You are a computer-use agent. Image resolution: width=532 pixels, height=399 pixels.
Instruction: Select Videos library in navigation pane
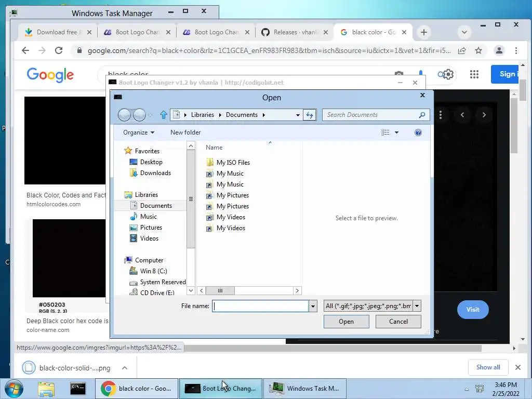point(149,238)
